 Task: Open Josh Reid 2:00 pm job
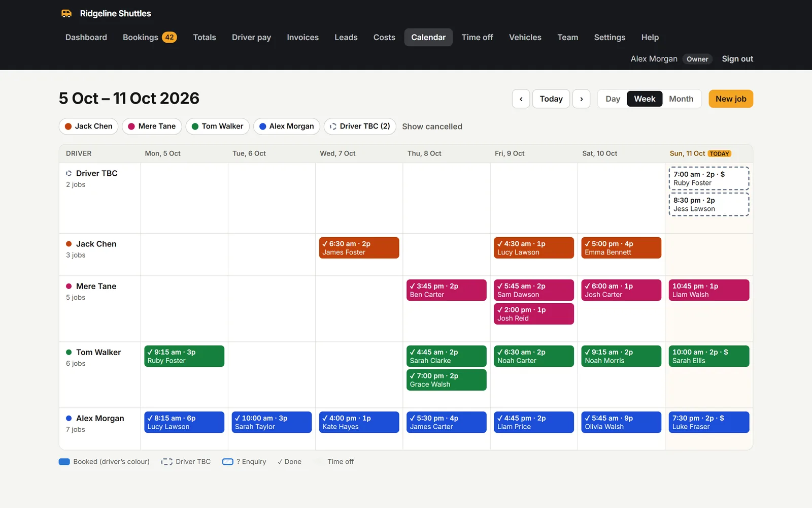pos(534,314)
